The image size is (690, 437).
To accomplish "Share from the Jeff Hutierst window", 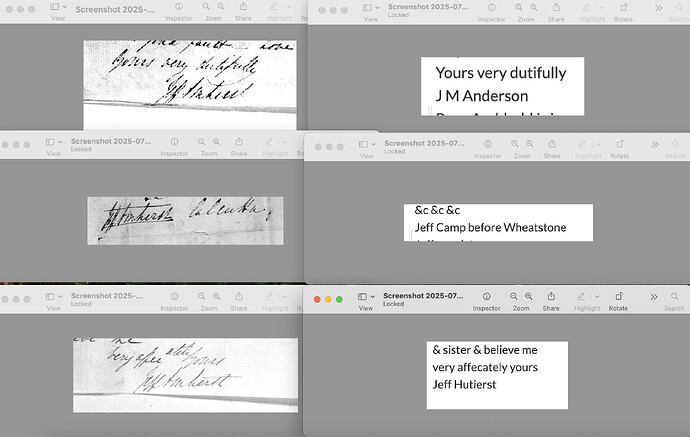I will [551, 296].
